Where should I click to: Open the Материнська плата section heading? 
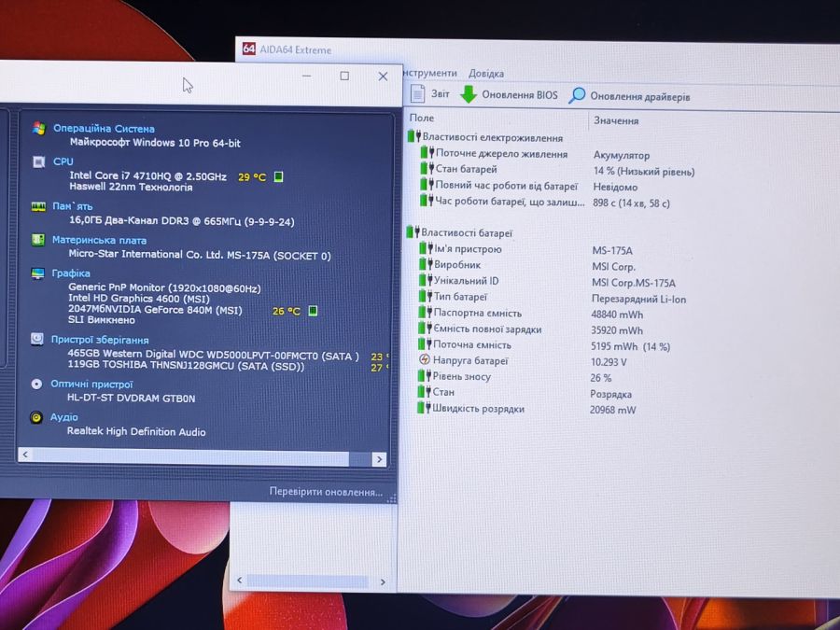[x=99, y=240]
